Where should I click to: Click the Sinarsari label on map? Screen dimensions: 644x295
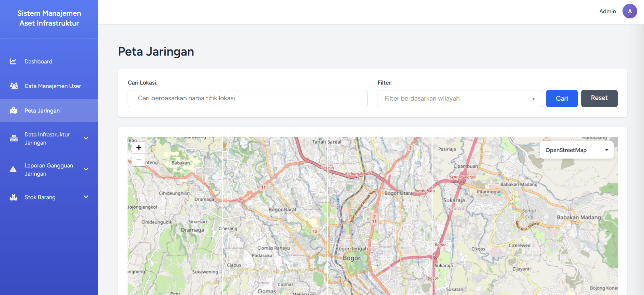tap(197, 221)
